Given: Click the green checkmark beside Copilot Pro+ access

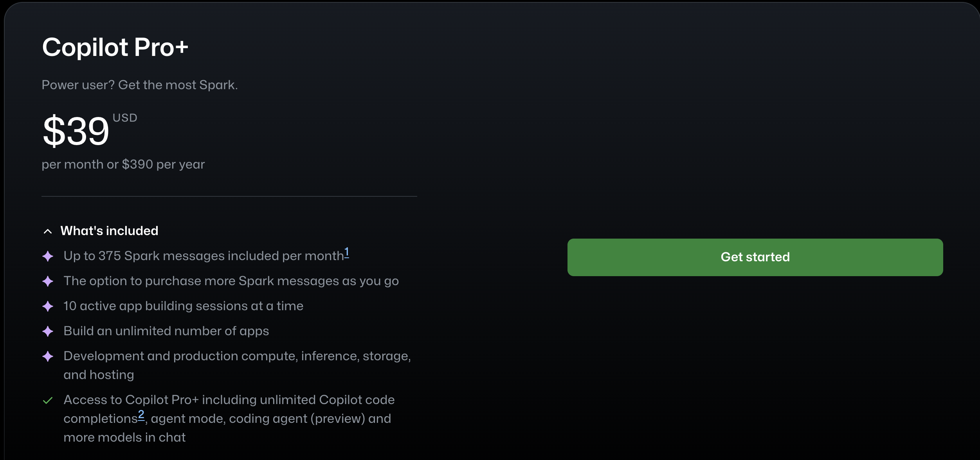Looking at the screenshot, I should (48, 400).
